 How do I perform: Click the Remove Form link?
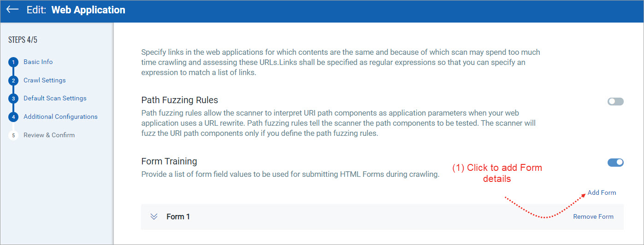593,216
